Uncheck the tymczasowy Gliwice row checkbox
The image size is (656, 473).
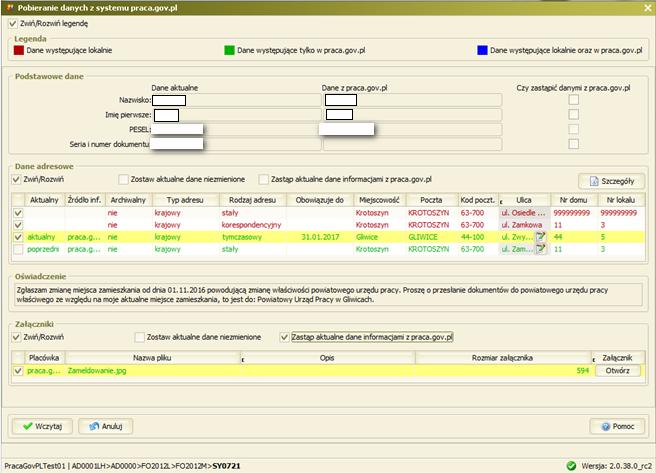tap(18, 237)
